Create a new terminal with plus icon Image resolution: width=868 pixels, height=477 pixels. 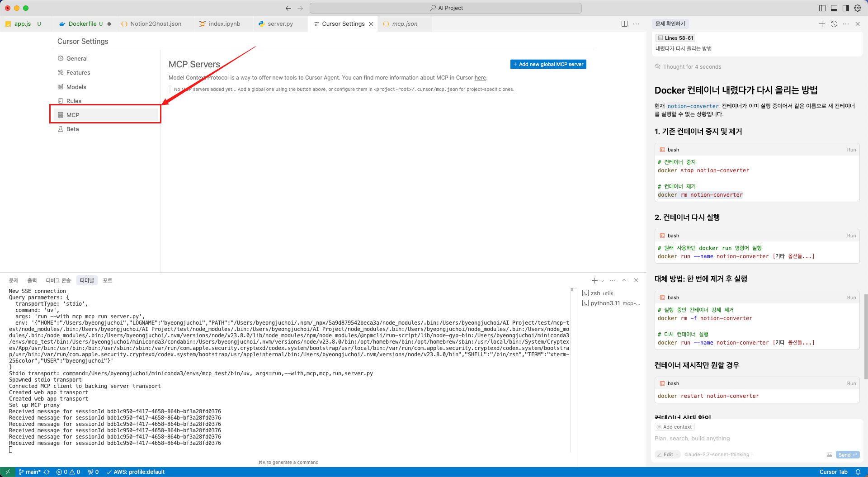coord(595,281)
